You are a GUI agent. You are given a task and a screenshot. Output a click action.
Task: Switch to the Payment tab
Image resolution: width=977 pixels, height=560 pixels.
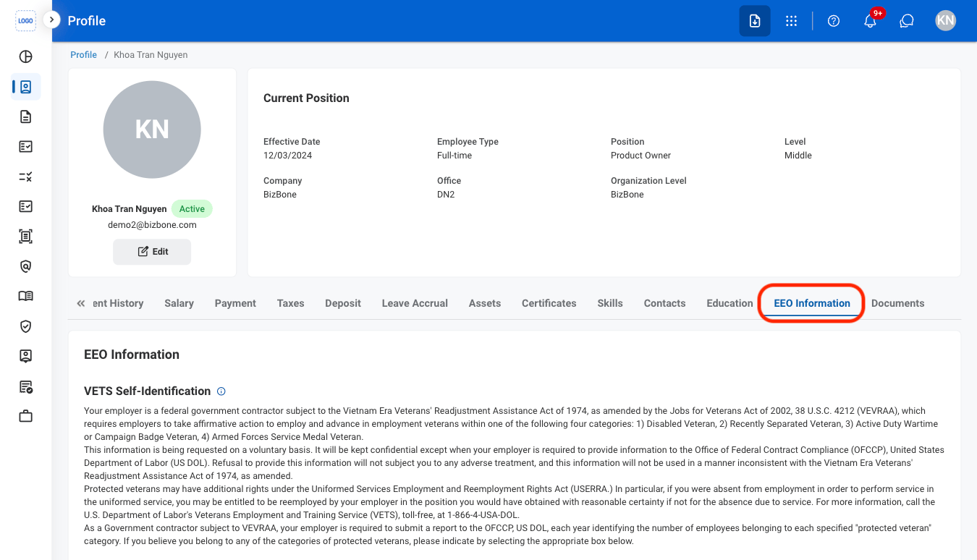click(235, 303)
